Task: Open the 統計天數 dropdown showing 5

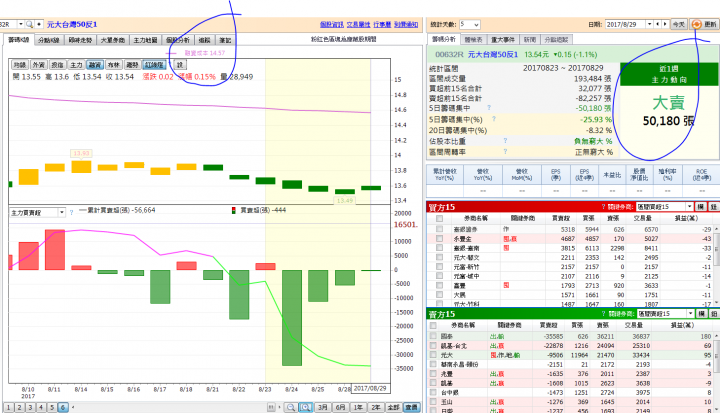Action: coord(469,24)
